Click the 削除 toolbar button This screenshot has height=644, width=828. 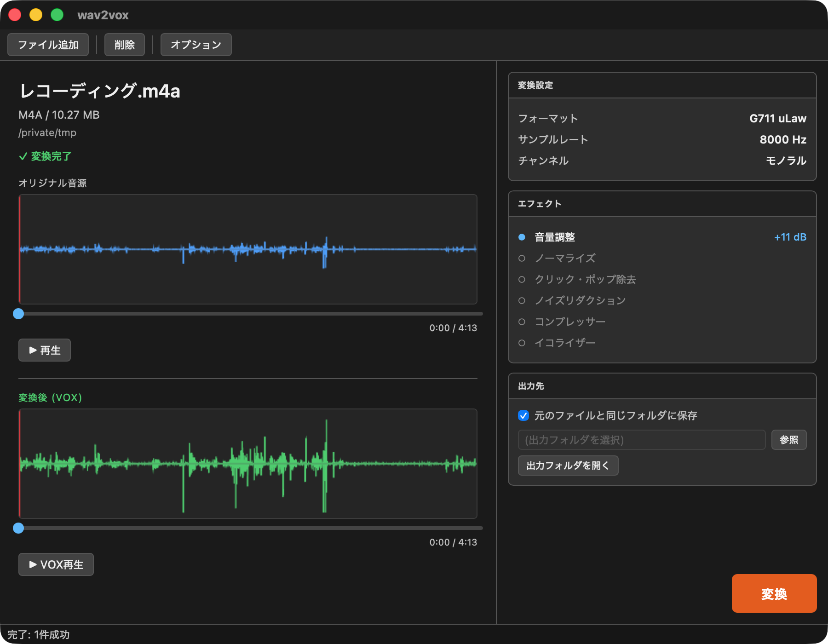tap(125, 45)
